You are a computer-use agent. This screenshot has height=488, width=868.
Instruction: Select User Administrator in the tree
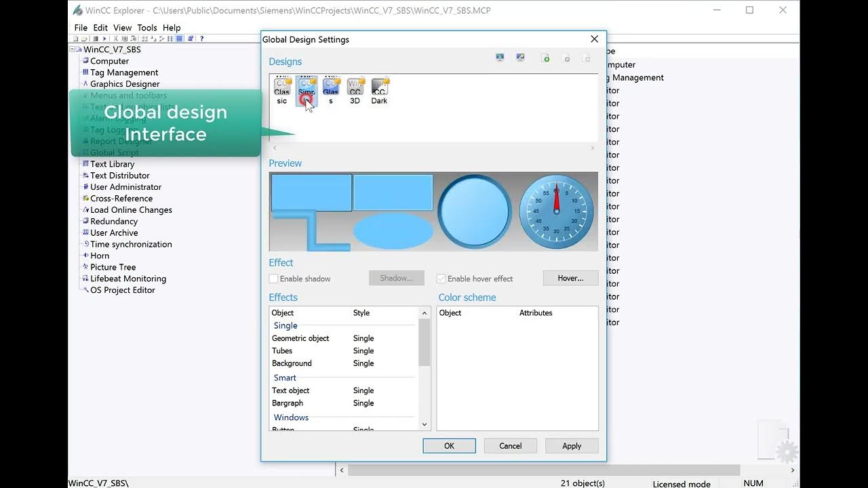pos(125,187)
